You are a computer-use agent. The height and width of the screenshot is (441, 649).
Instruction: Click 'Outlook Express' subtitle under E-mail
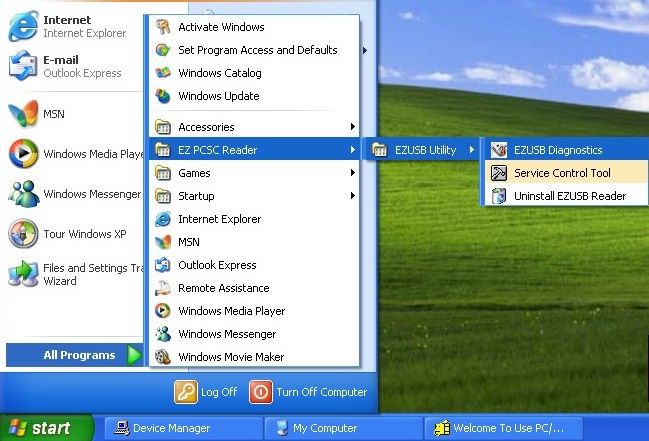pyautogui.click(x=82, y=73)
